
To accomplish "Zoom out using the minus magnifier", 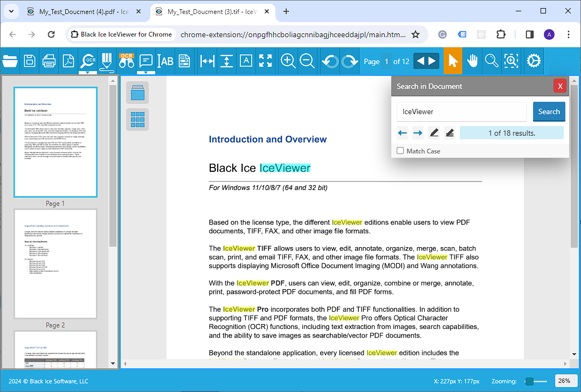I will [307, 61].
